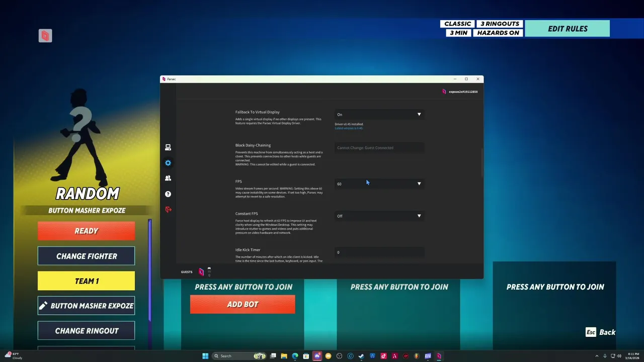Click the Fallback To Virtual Display arrow
The width and height of the screenshot is (644, 362).
tap(419, 115)
